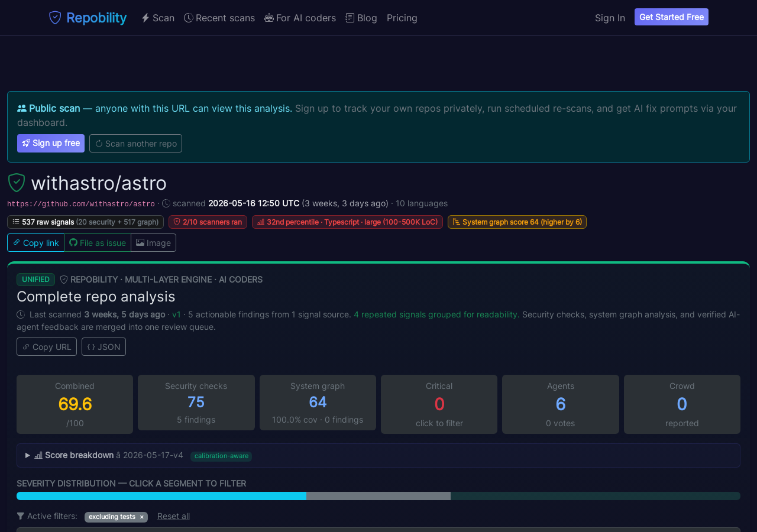757x532 pixels.
Task: Click the Crowd 0 reported card
Action: pos(682,404)
